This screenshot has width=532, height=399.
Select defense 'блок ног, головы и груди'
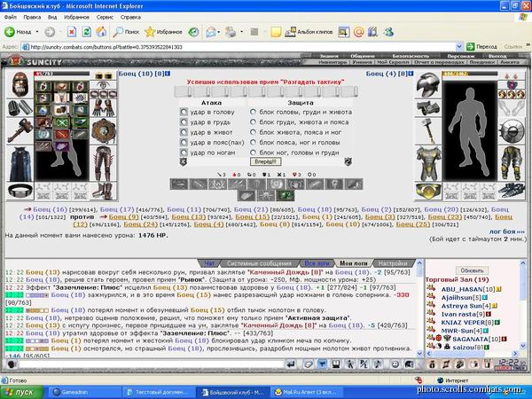pos(253,153)
